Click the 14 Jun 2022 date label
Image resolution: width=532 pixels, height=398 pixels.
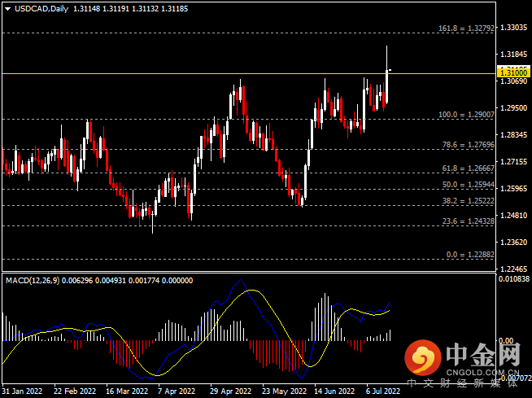[x=335, y=391]
